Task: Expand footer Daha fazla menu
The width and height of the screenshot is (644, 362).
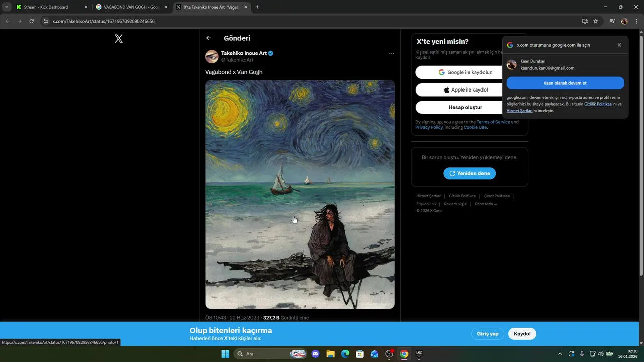Action: pyautogui.click(x=486, y=204)
